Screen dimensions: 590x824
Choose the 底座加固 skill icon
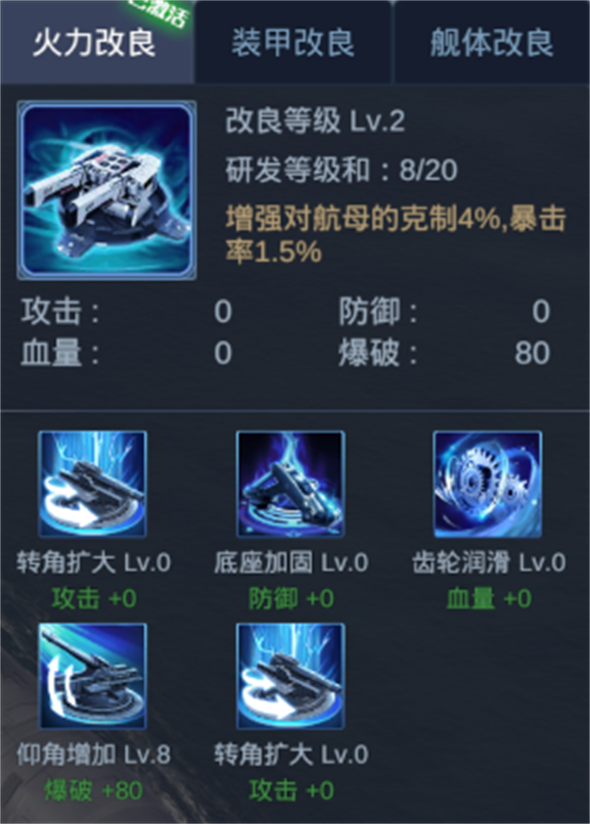click(x=291, y=484)
